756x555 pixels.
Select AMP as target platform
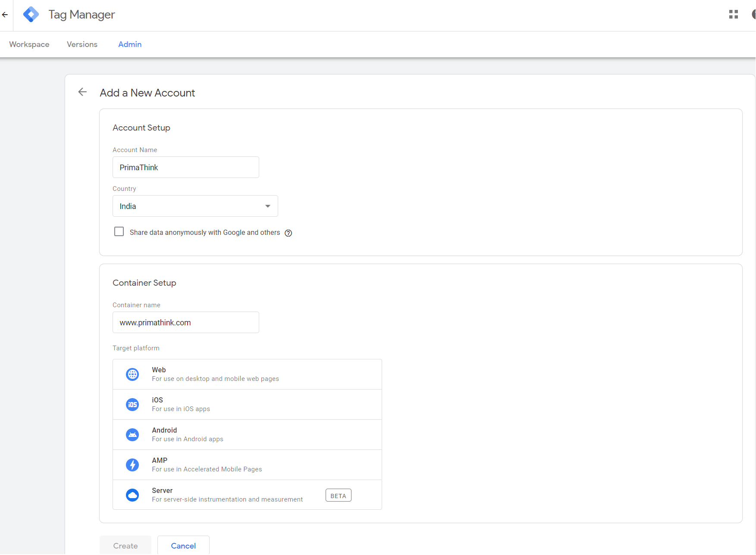[247, 465]
